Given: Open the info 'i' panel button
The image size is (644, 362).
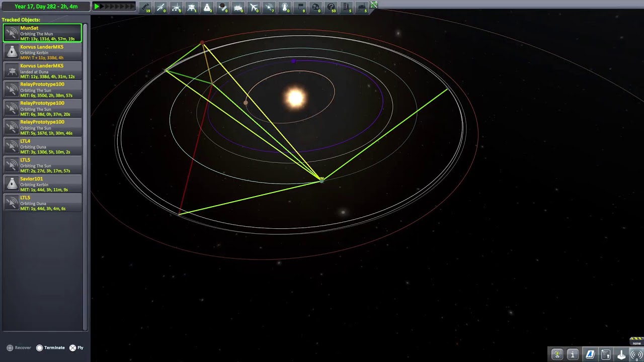Looking at the screenshot, I should (x=573, y=354).
